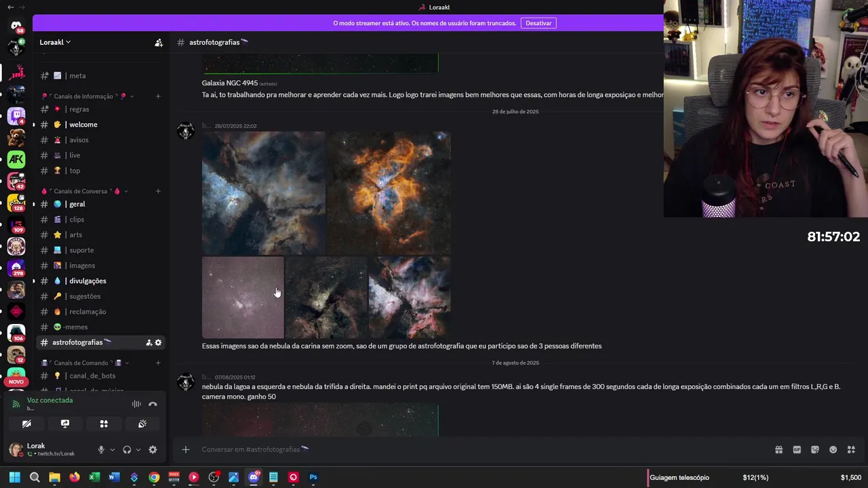This screenshot has width=868, height=488.
Task: Open the pinkish starfield thumbnail
Action: (x=243, y=298)
